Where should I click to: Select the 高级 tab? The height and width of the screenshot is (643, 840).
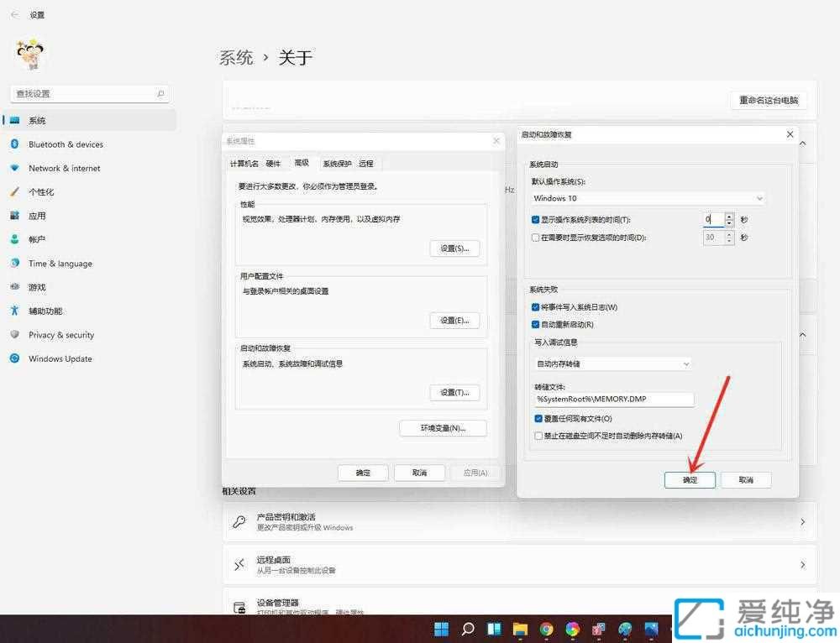(302, 162)
